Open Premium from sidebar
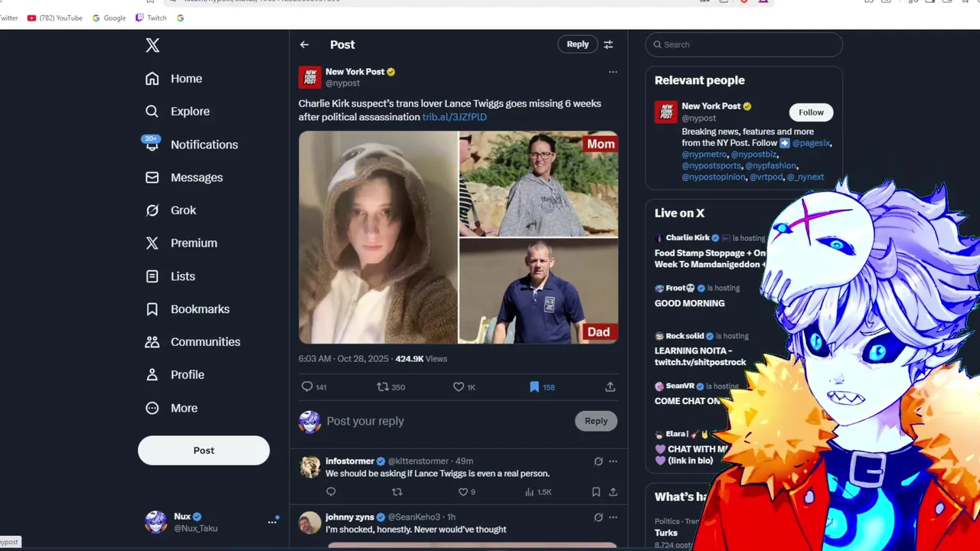The image size is (980, 551). pos(181,243)
